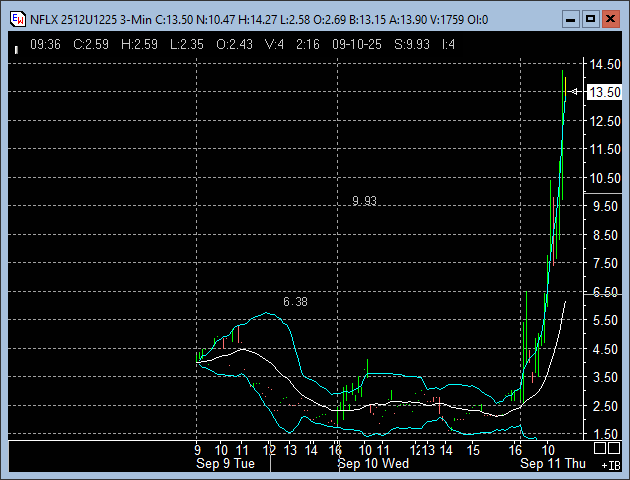Click the highlighted 13.50 current price marker
Image resolution: width=630 pixels, height=480 pixels.
(x=605, y=92)
